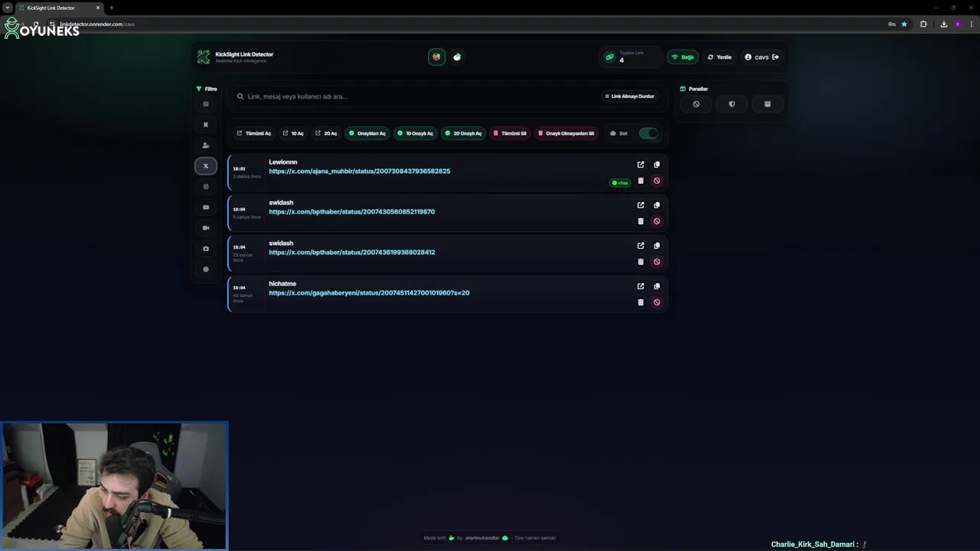The image size is (980, 551).
Task: Open the banned list panel icon
Action: point(696,104)
